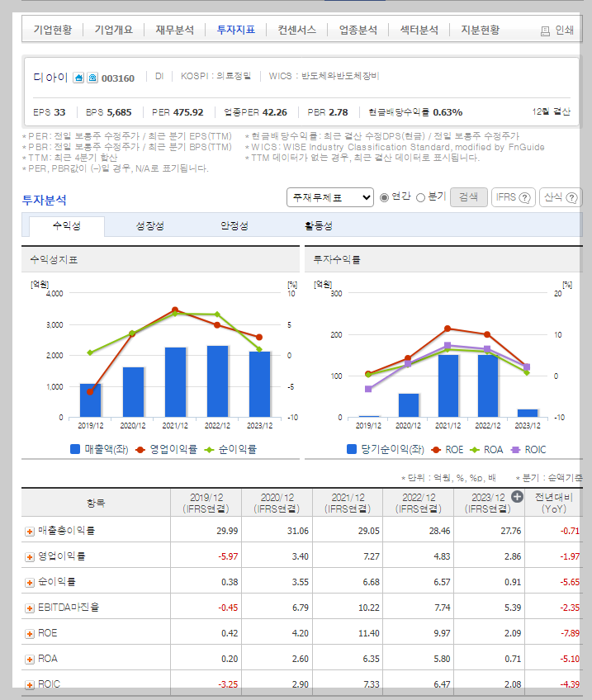
Task: Switch to the 성장성 tab
Action: click(150, 226)
